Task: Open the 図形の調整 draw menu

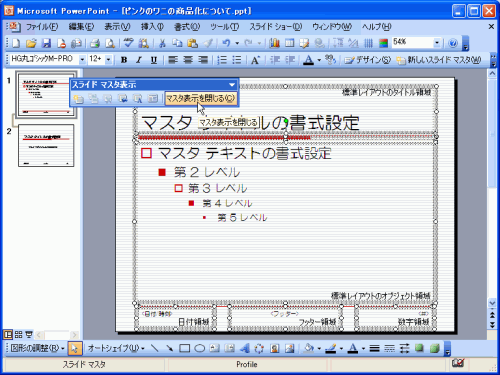Action: click(37, 348)
